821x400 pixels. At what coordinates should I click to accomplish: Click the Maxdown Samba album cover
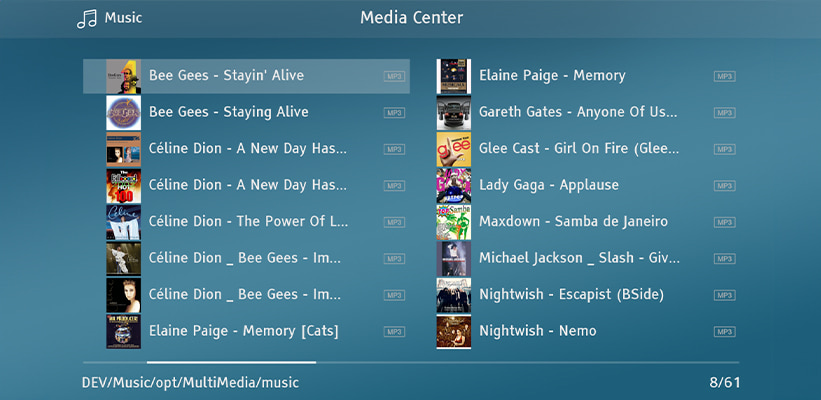point(453,222)
